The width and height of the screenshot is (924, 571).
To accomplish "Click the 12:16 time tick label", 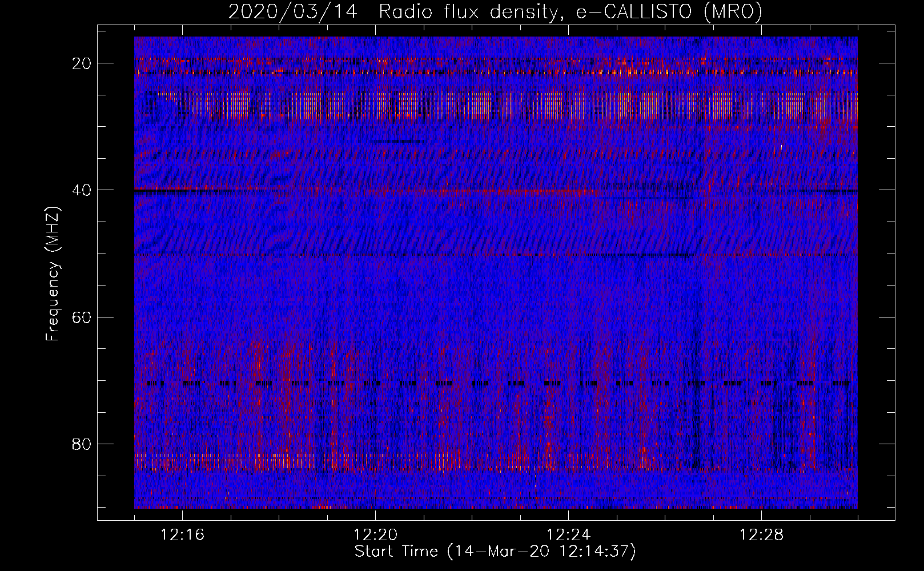I will pyautogui.click(x=182, y=535).
